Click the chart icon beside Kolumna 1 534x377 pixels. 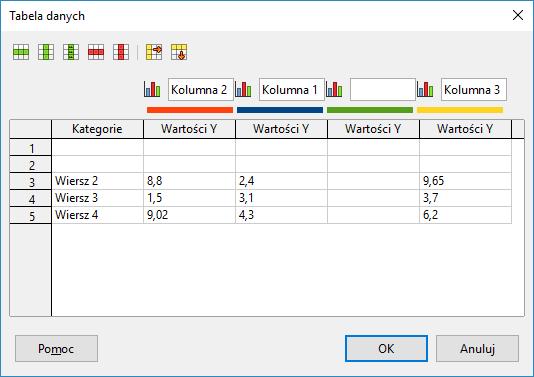point(243,89)
